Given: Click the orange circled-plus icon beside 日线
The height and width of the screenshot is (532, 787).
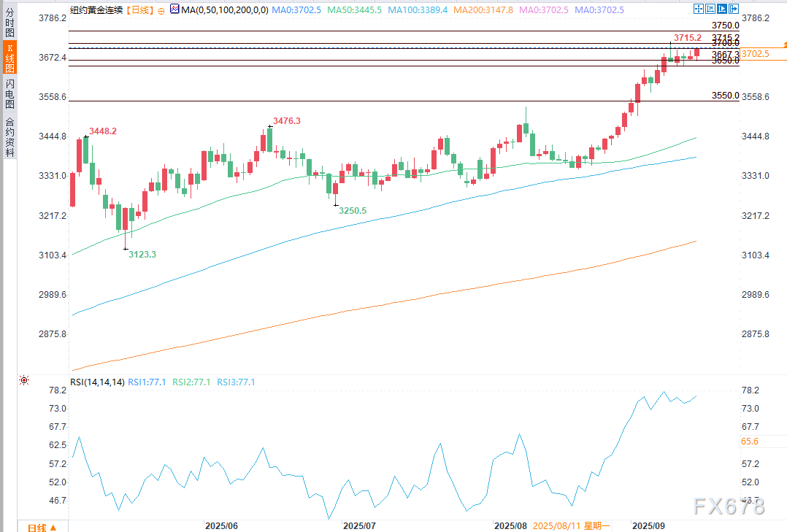Looking at the screenshot, I should [x=161, y=11].
